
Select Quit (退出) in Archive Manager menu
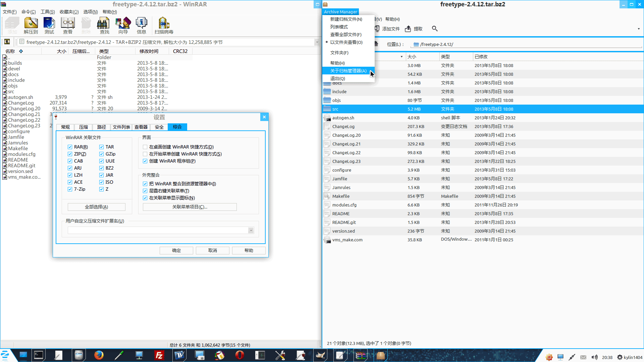[x=348, y=78]
